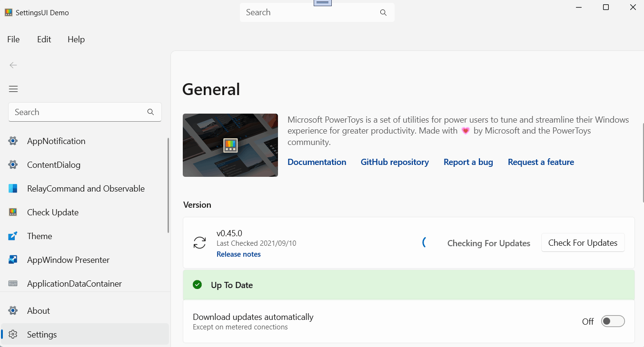644x347 pixels.
Task: Click the PowerToys icon beside Check Update
Action: (x=13, y=212)
